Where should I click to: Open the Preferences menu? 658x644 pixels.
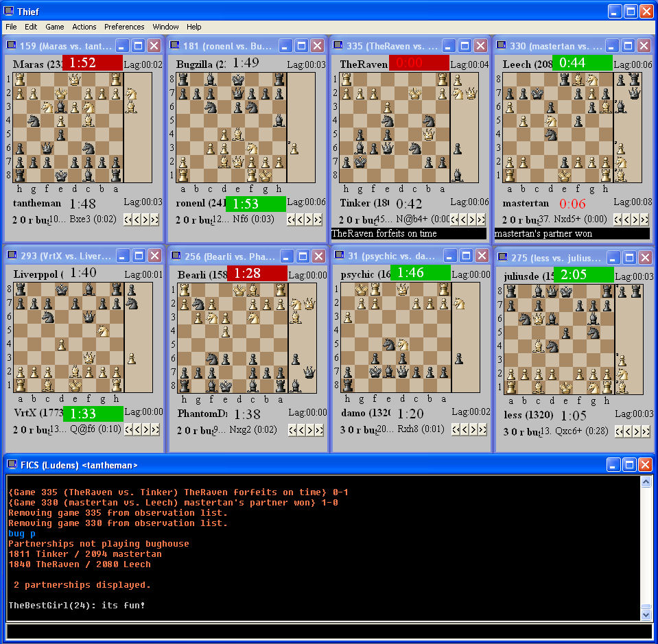[124, 27]
